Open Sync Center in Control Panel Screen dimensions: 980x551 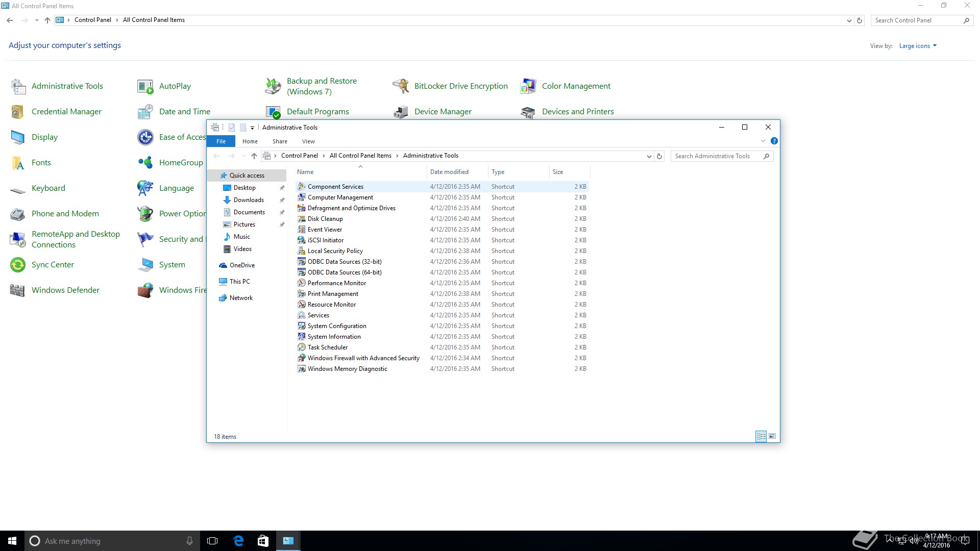tap(42, 265)
